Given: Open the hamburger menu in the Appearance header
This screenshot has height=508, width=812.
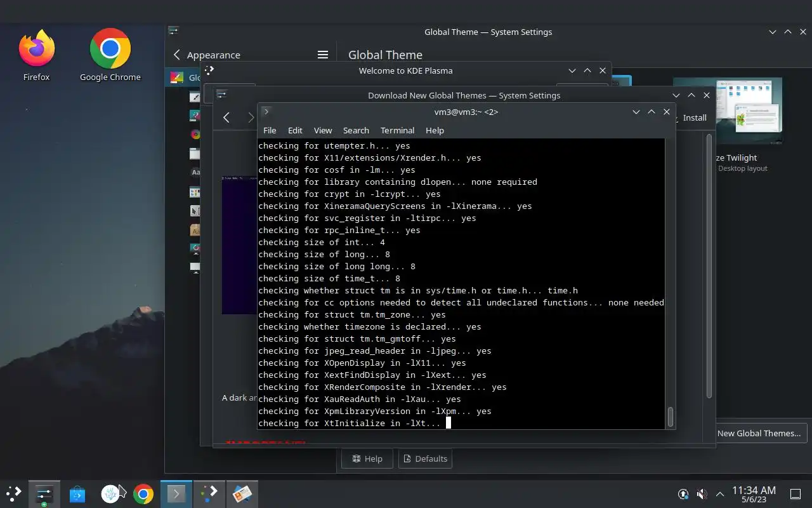Looking at the screenshot, I should point(323,55).
